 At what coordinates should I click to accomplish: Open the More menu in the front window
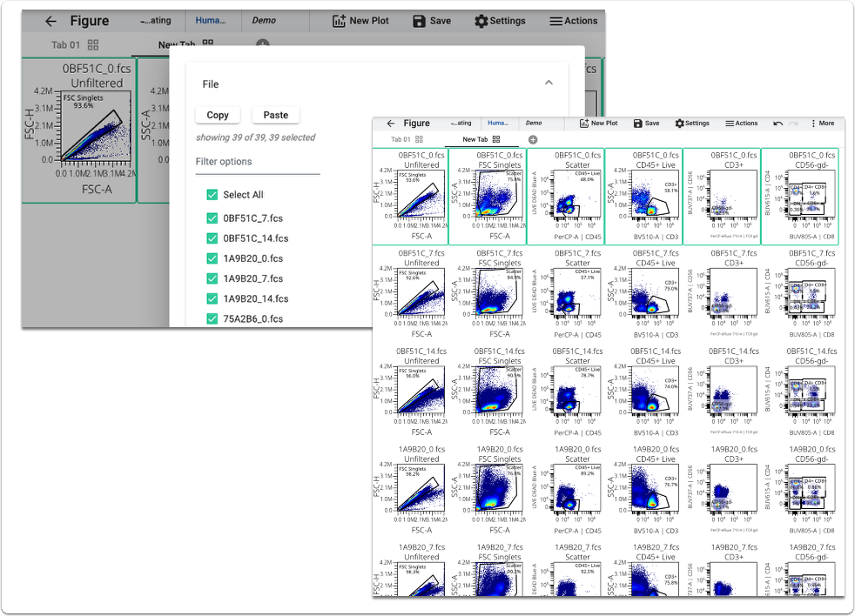pyautogui.click(x=823, y=124)
